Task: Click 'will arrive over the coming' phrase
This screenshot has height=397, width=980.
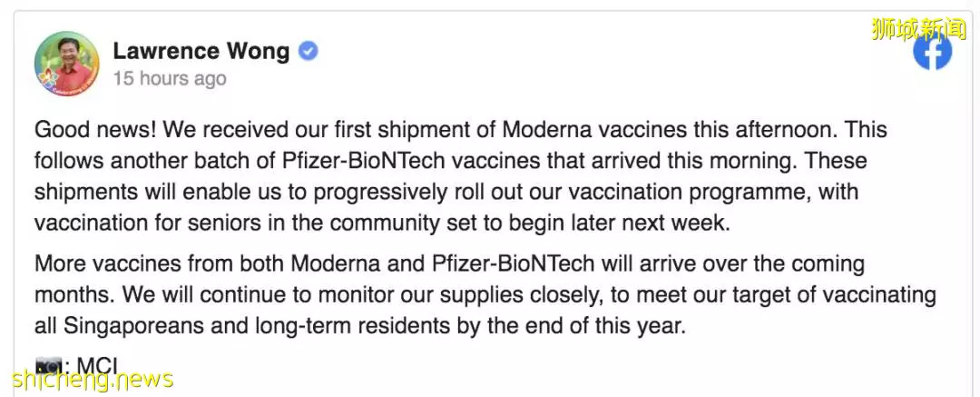Action: (x=732, y=263)
